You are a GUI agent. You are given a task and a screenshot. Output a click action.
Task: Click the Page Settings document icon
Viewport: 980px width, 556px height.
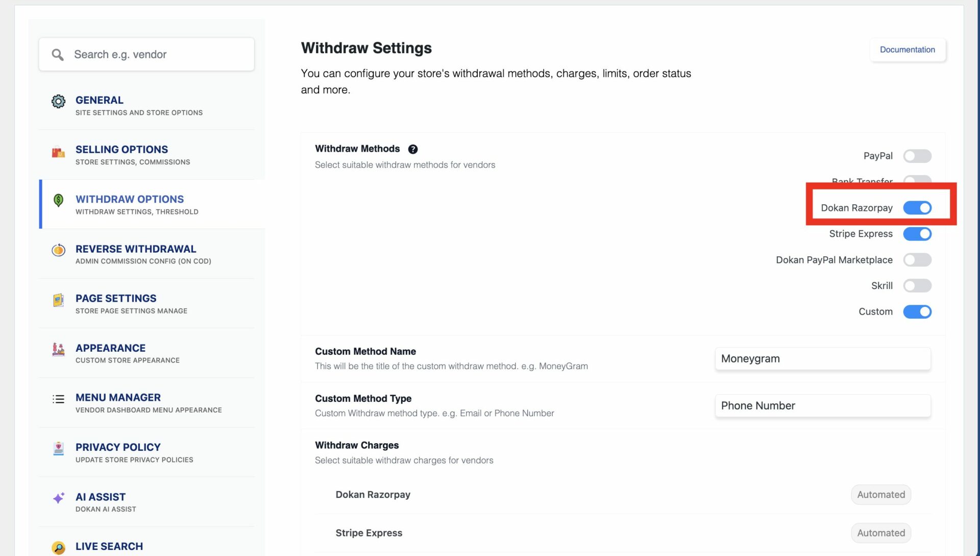[58, 300]
